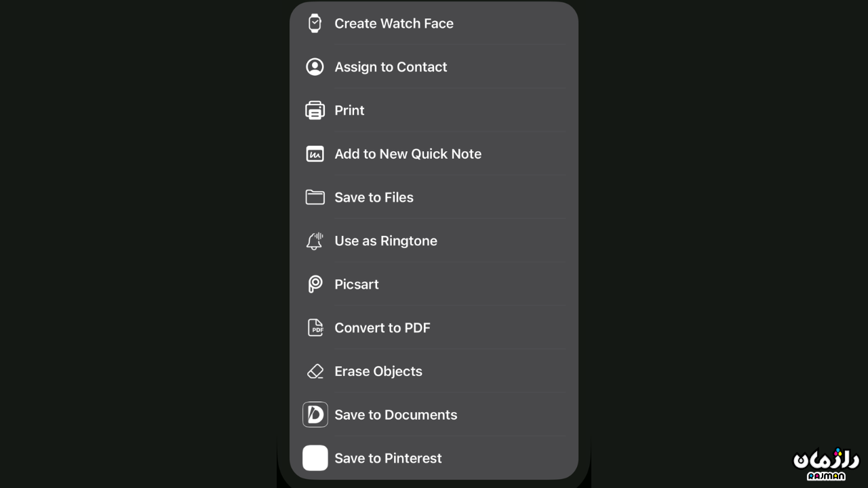
Task: Click the printer icon next to Print
Action: point(315,110)
